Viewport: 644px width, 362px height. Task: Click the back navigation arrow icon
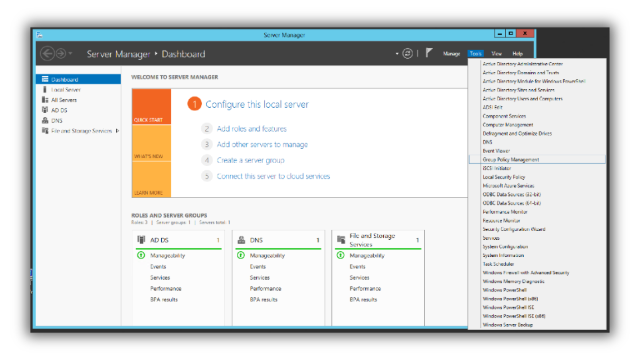[x=47, y=54]
